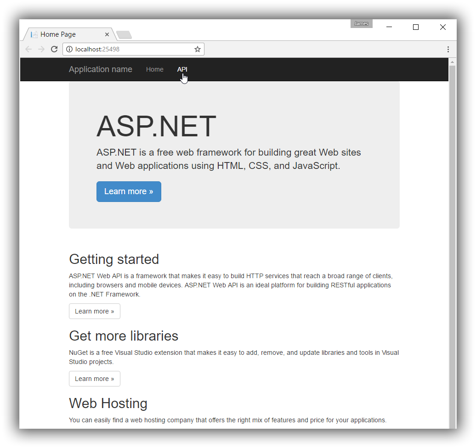The image size is (476, 448).
Task: Open a new browser tab
Action: [x=124, y=34]
